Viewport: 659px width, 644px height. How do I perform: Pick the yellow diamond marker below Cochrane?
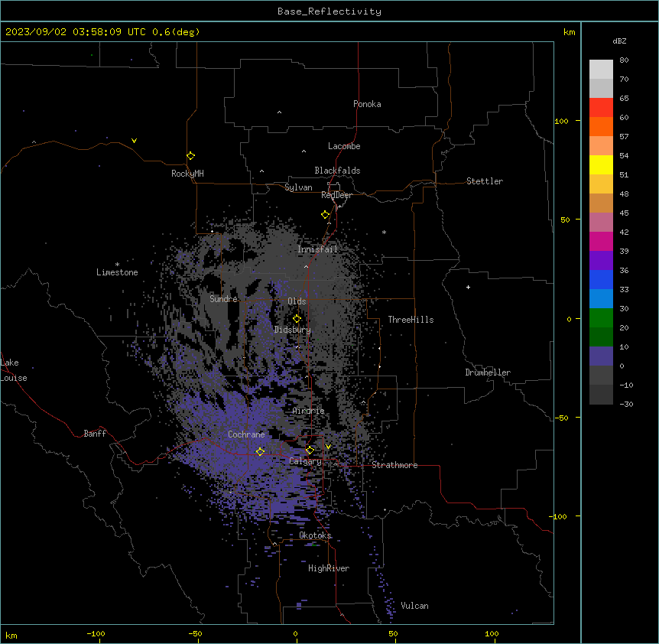[260, 451]
